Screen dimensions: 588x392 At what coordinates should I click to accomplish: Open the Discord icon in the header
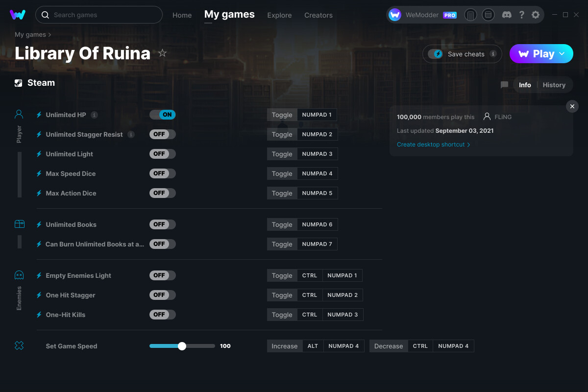(x=507, y=15)
